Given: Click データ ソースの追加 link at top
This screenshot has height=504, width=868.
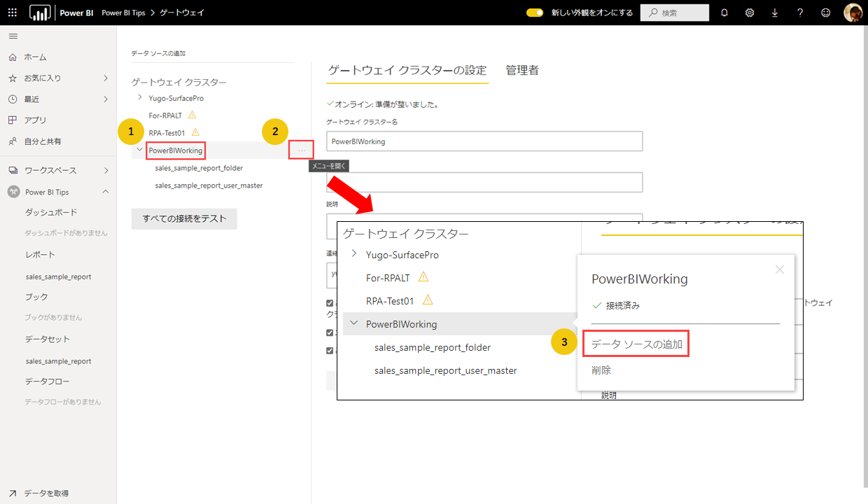Looking at the screenshot, I should 158,53.
